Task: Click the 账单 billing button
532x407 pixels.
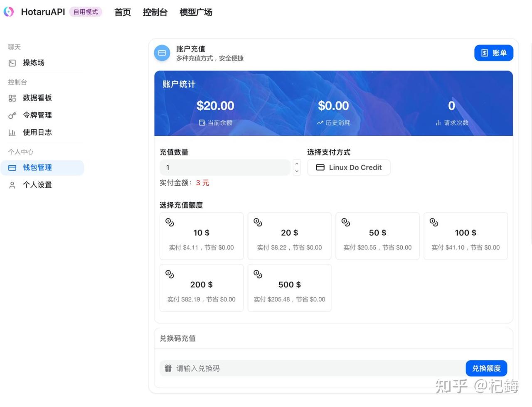Action: [494, 53]
